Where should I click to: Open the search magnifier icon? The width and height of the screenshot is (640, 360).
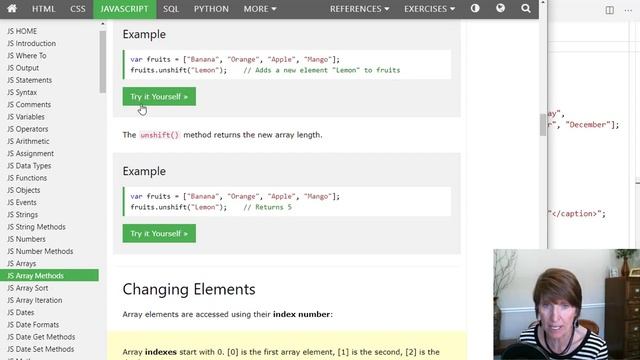pyautogui.click(x=526, y=9)
